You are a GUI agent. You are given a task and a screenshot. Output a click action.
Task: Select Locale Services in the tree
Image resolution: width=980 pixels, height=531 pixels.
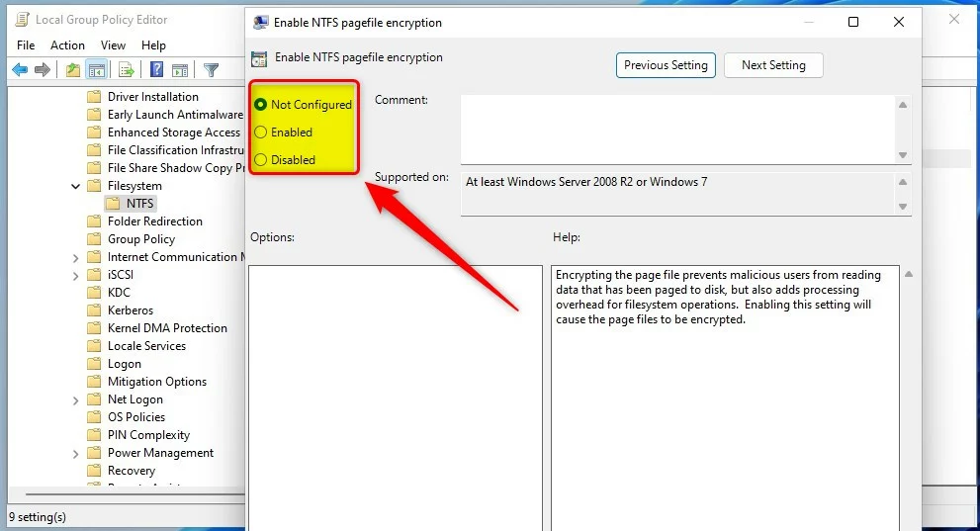(147, 346)
